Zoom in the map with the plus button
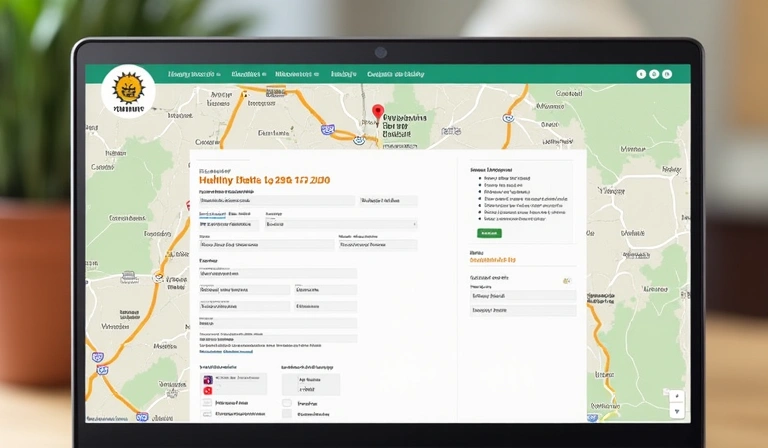Screen dimensions: 768x448 click(677, 397)
